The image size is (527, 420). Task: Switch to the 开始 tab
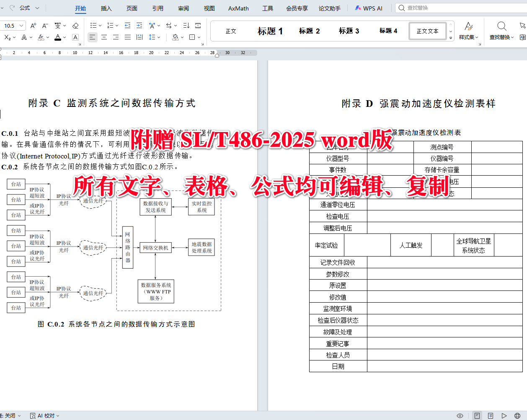(x=80, y=8)
